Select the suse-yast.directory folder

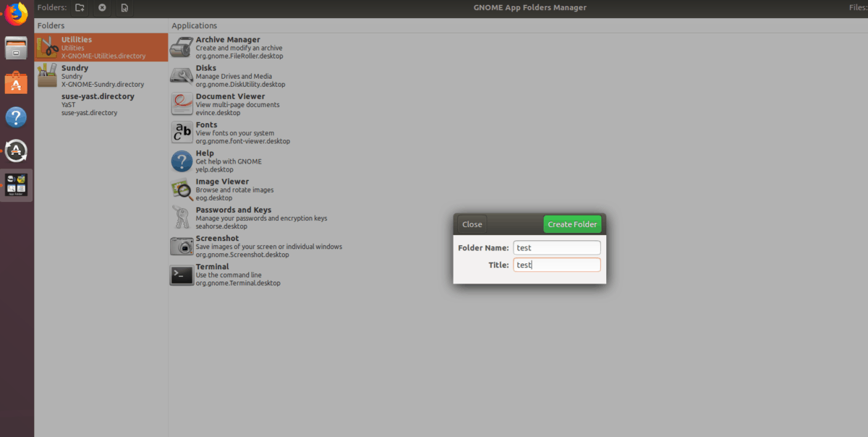(101, 103)
